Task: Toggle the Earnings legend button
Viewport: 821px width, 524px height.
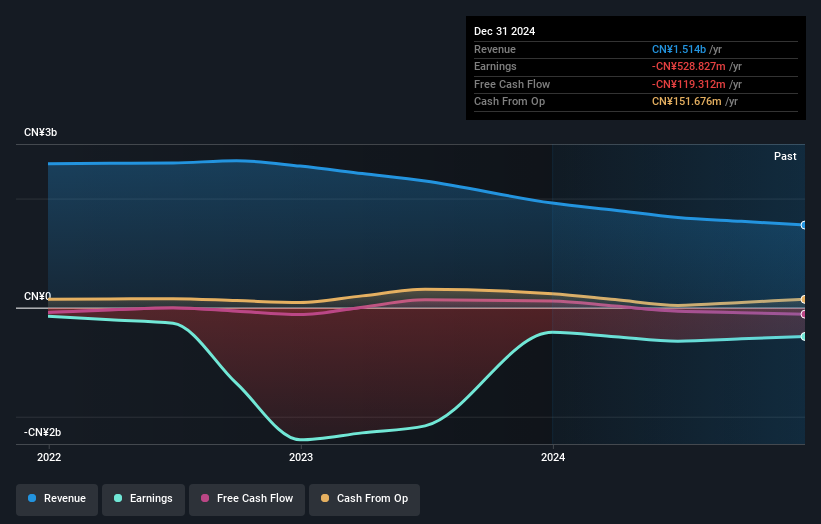Action: tap(143, 499)
